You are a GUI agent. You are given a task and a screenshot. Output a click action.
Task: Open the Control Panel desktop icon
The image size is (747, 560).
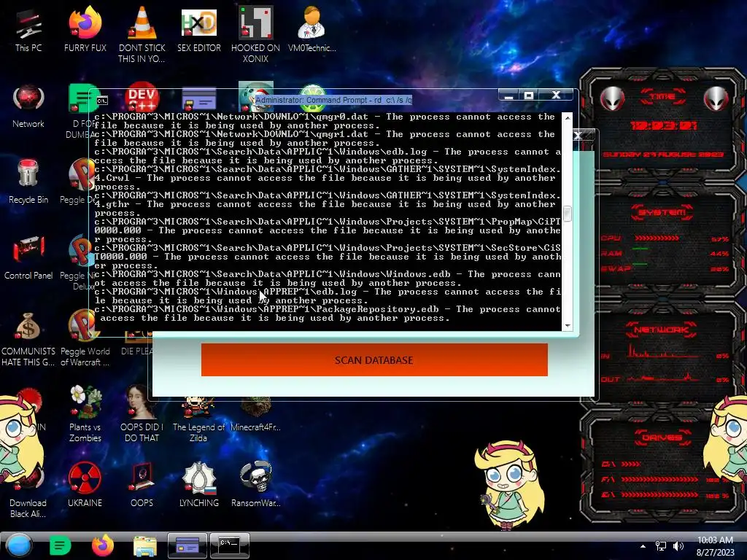point(28,257)
